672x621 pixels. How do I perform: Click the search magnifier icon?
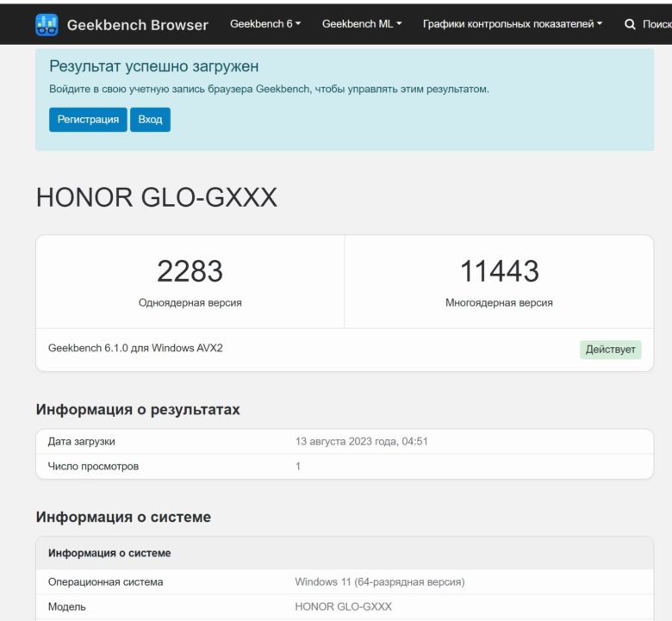click(630, 24)
